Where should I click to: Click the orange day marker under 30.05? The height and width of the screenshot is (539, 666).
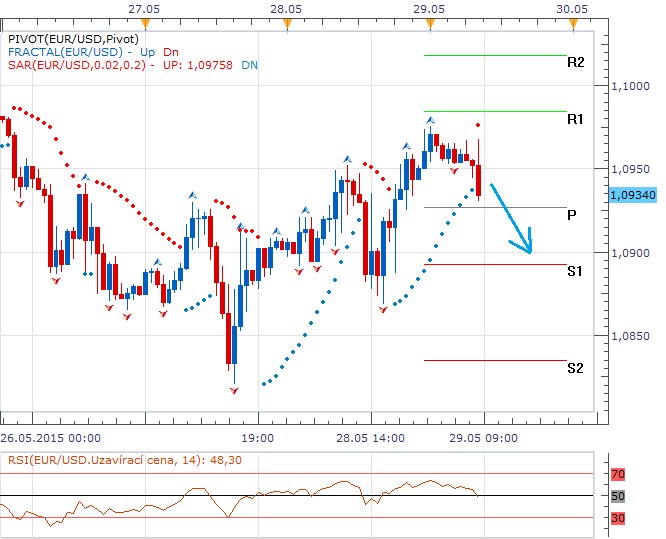click(570, 22)
